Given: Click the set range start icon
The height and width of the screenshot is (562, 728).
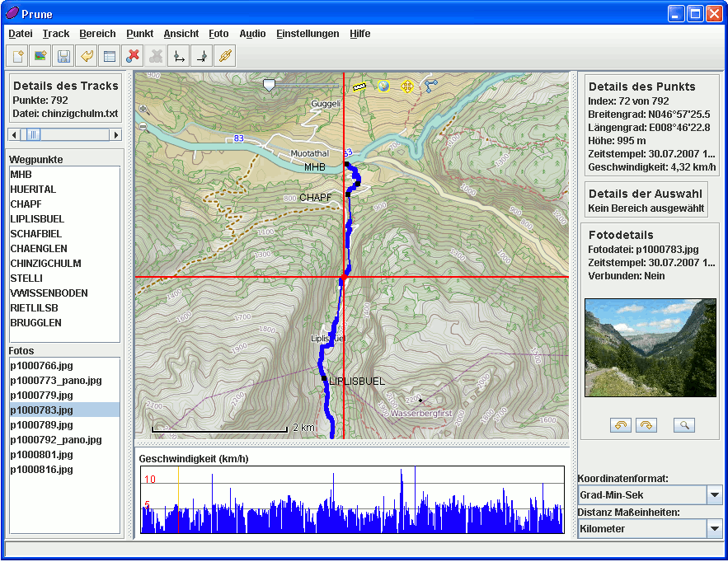Looking at the screenshot, I should point(178,56).
